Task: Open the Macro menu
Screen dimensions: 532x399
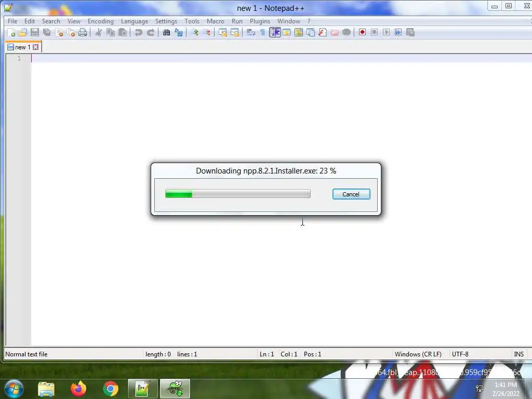Action: tap(216, 21)
